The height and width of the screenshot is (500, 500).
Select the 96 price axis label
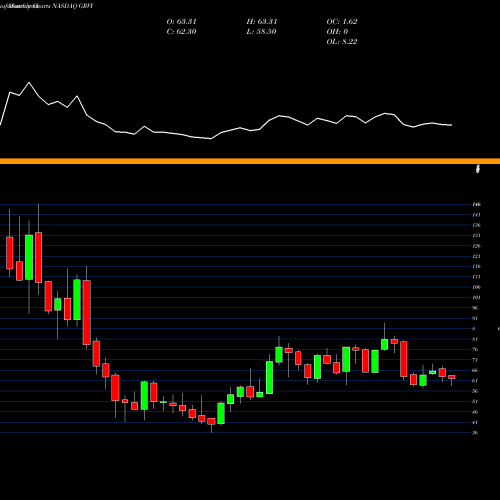click(475, 308)
